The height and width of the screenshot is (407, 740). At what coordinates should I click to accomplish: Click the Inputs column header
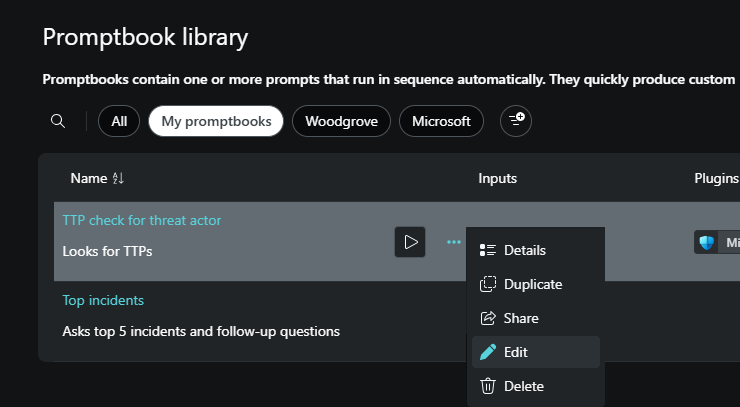pos(497,178)
